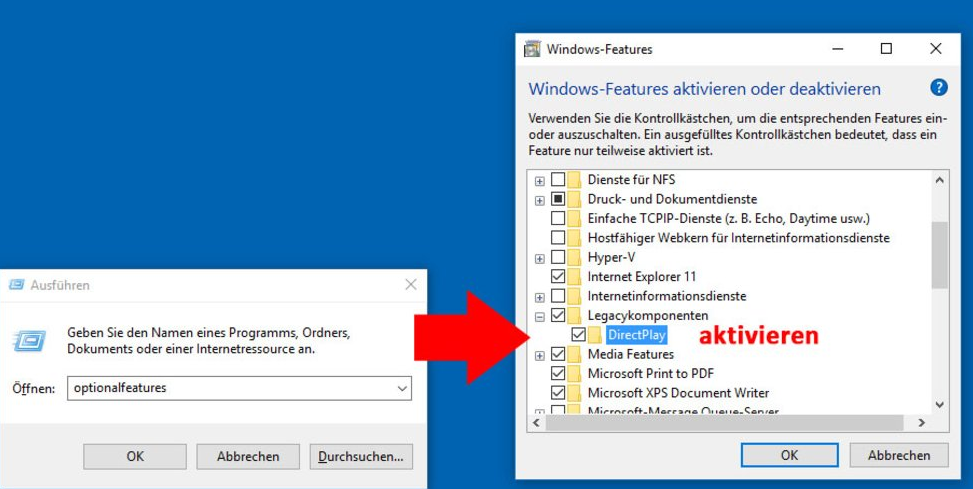Select the DirectPlay tree item

(637, 335)
